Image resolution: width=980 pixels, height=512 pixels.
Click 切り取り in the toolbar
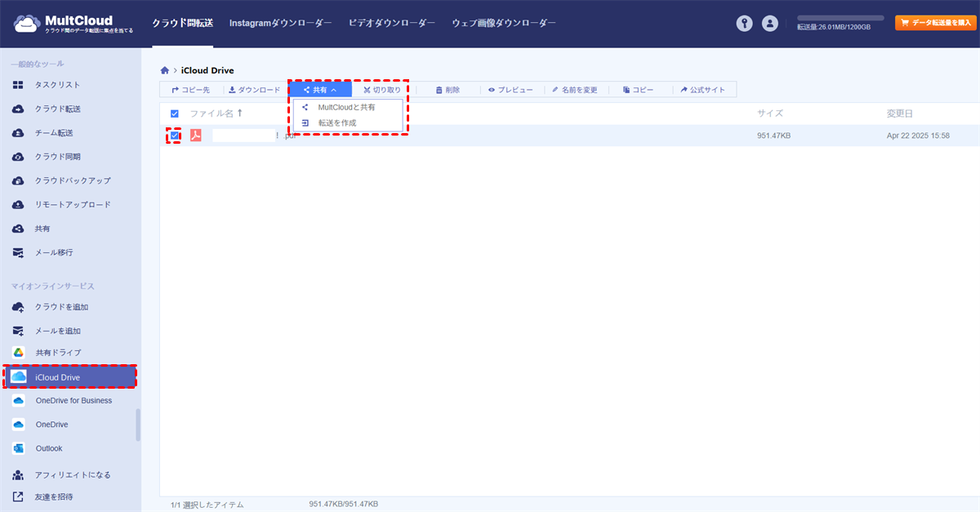(382, 90)
